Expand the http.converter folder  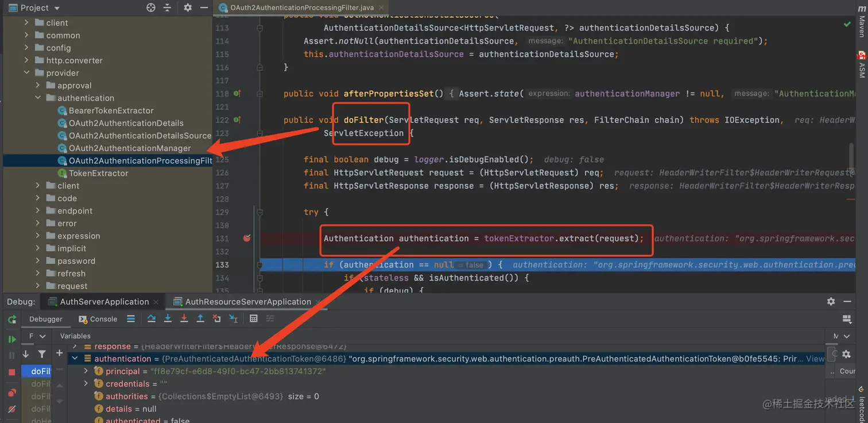tap(26, 60)
